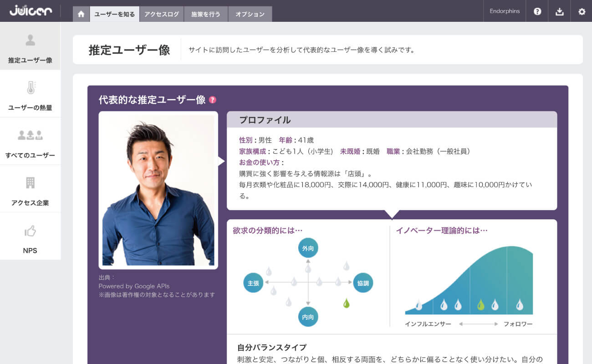Click the rightmost droplet on innovator curve
Screen dimensions: 592x364
(x=520, y=305)
